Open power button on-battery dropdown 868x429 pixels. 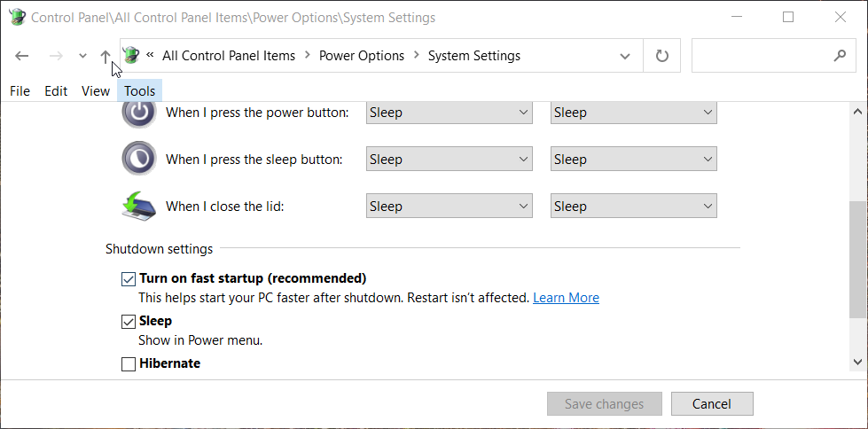449,113
